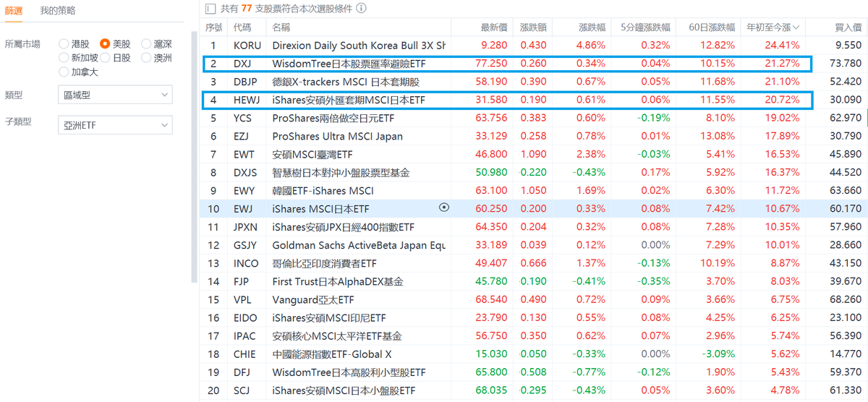868x402 pixels.
Task: Select the EZJ ticker code
Action: point(242,136)
